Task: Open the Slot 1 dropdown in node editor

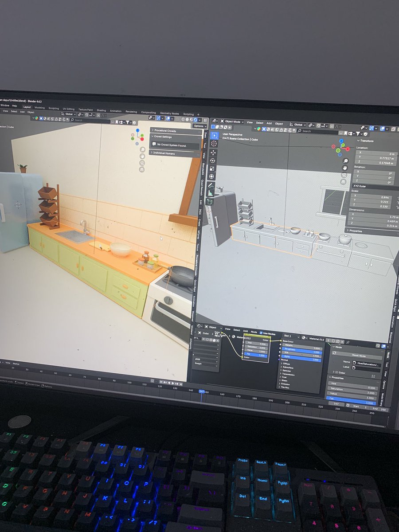Action: (292, 336)
